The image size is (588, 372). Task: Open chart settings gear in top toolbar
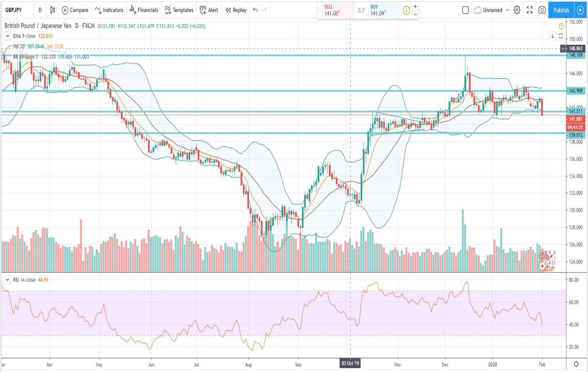pyautogui.click(x=517, y=10)
